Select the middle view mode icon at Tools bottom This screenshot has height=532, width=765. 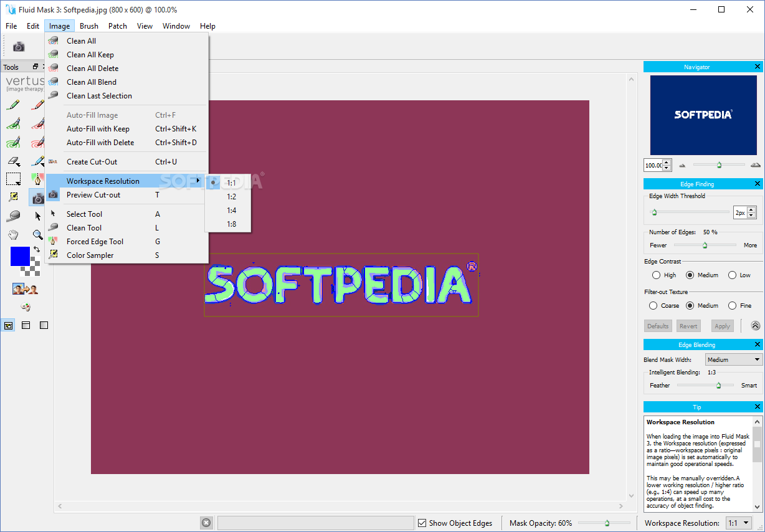click(x=26, y=325)
